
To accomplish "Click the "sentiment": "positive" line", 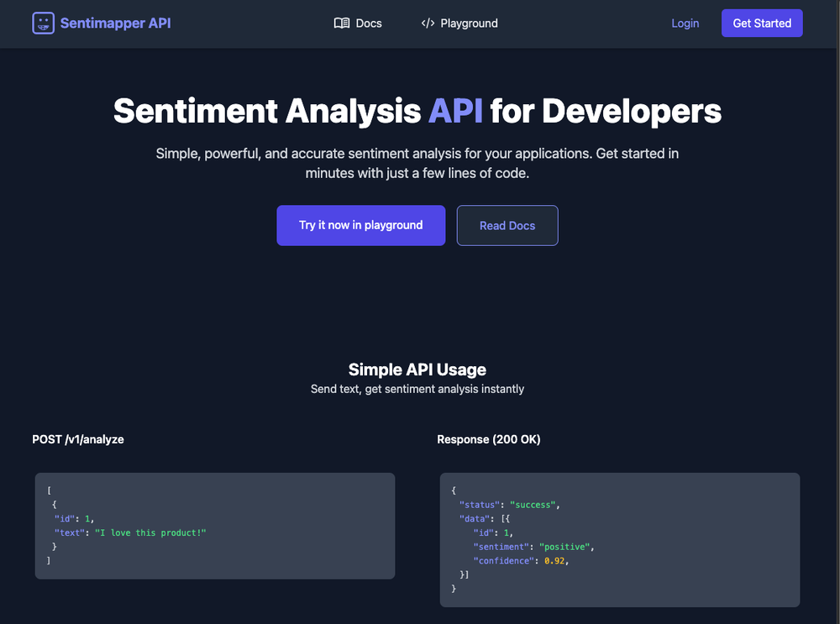I will pos(533,547).
